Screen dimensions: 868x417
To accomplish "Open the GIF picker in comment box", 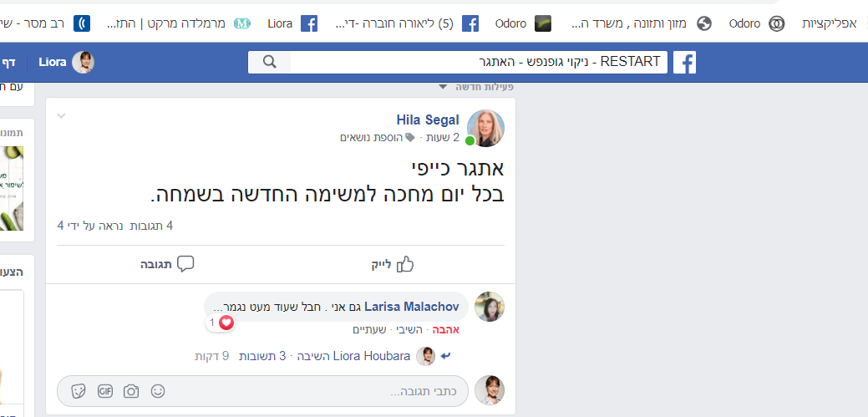I will 105,392.
